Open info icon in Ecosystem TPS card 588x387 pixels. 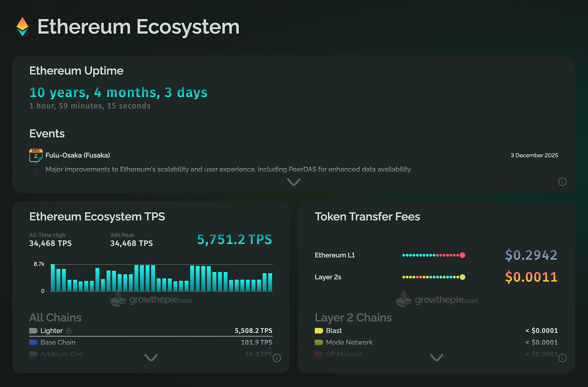coord(277,358)
